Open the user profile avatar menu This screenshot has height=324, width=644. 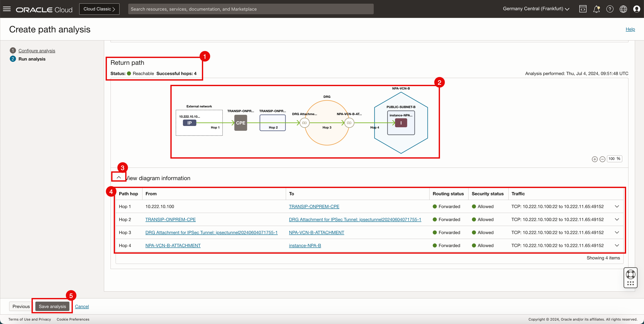tap(637, 9)
